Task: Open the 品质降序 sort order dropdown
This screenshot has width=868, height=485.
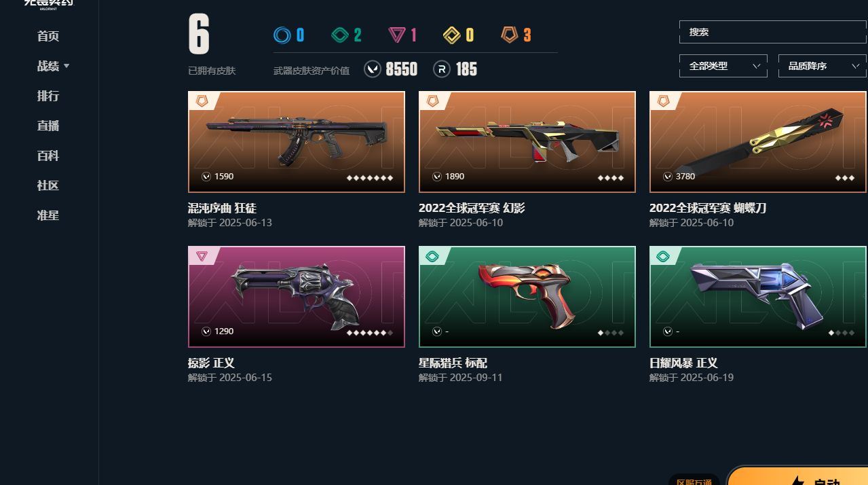Action: pyautogui.click(x=823, y=66)
